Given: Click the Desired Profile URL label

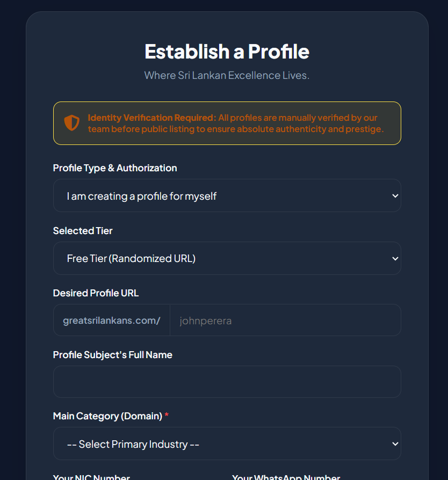Looking at the screenshot, I should click(96, 293).
